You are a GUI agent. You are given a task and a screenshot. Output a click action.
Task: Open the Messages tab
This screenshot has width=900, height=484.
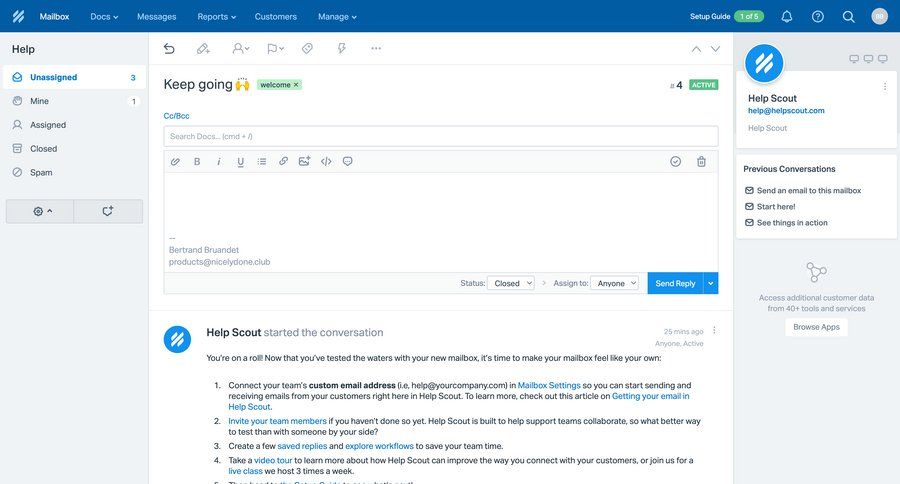(x=157, y=17)
